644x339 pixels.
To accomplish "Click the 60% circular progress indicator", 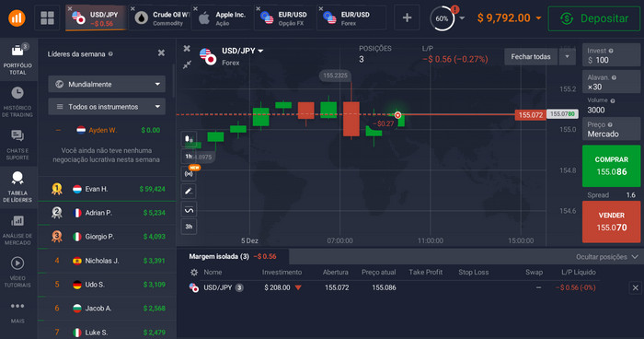I will [x=442, y=18].
